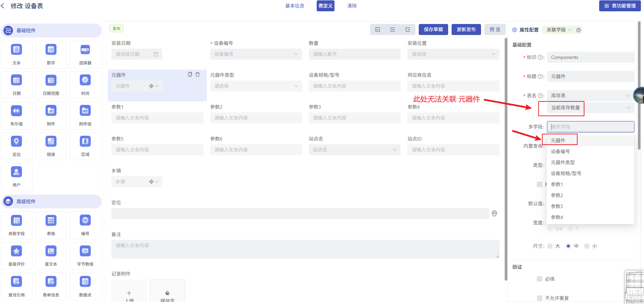Choose 设备规格/型号 from the dropdown list
644x304 pixels.
tap(590, 173)
